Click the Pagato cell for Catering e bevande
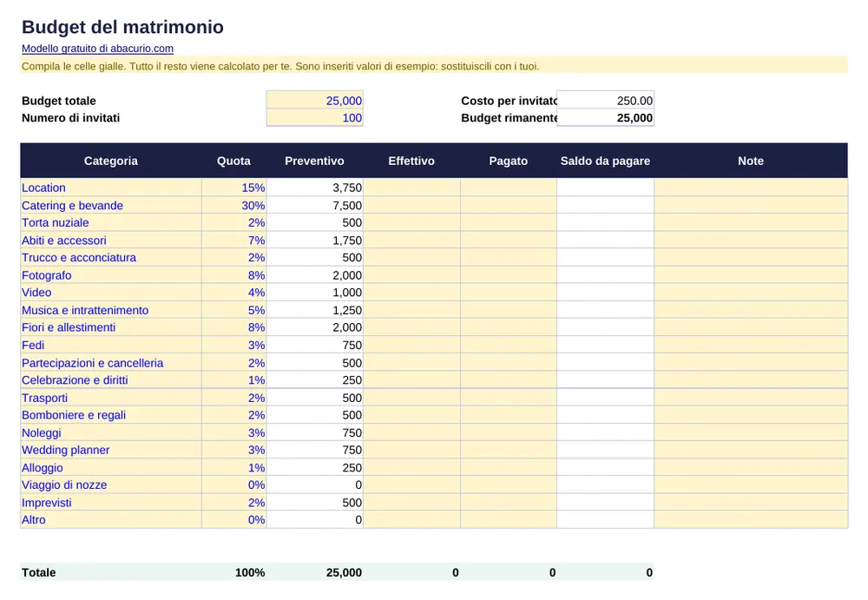The height and width of the screenshot is (600, 868). 508,205
